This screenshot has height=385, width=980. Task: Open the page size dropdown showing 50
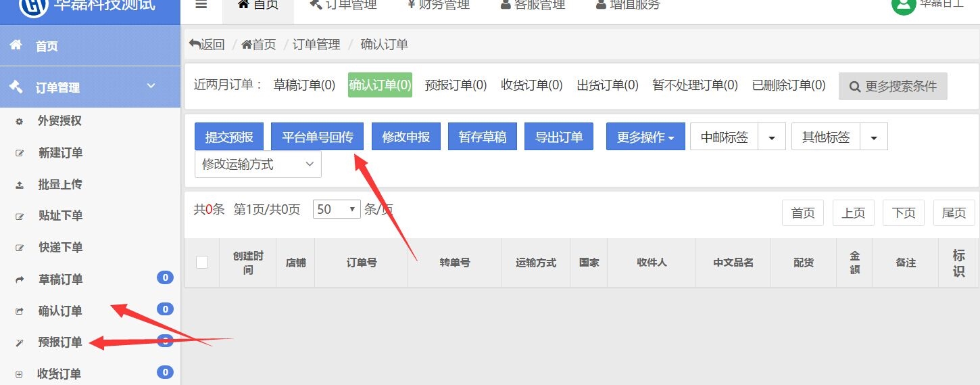tap(337, 210)
